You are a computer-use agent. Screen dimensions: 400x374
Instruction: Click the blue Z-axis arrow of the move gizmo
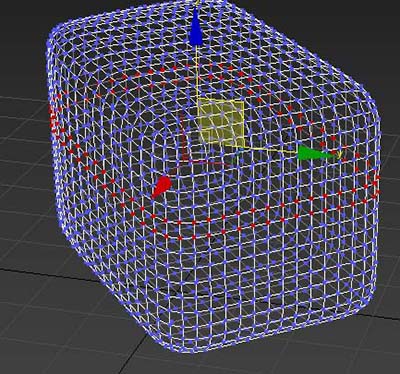(x=196, y=27)
